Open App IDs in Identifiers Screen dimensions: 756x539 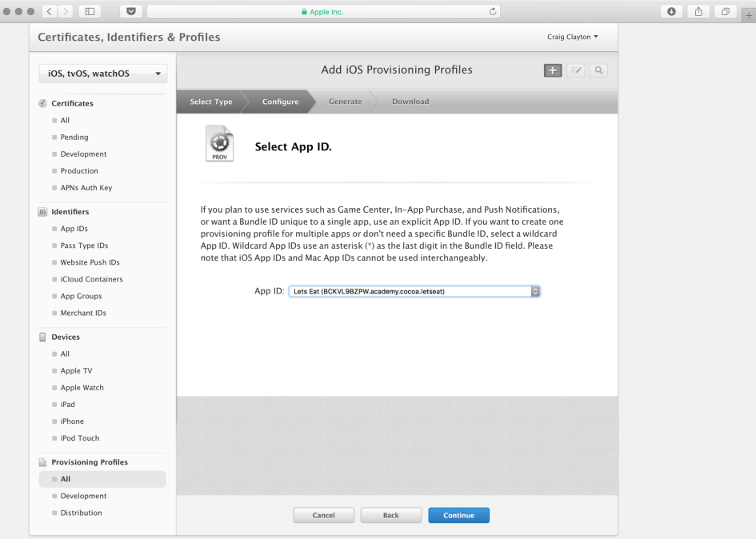pyautogui.click(x=74, y=229)
